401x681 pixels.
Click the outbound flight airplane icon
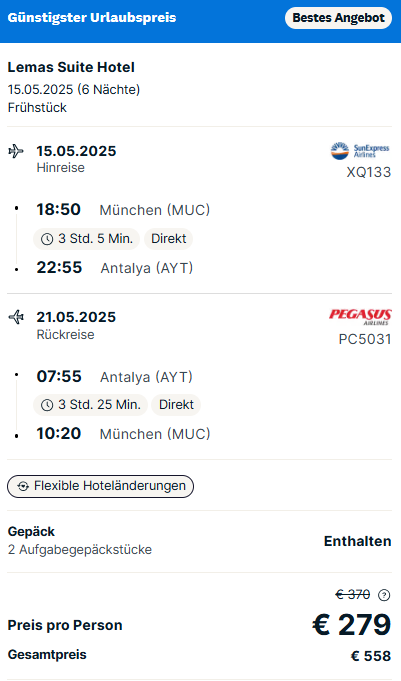point(16,152)
